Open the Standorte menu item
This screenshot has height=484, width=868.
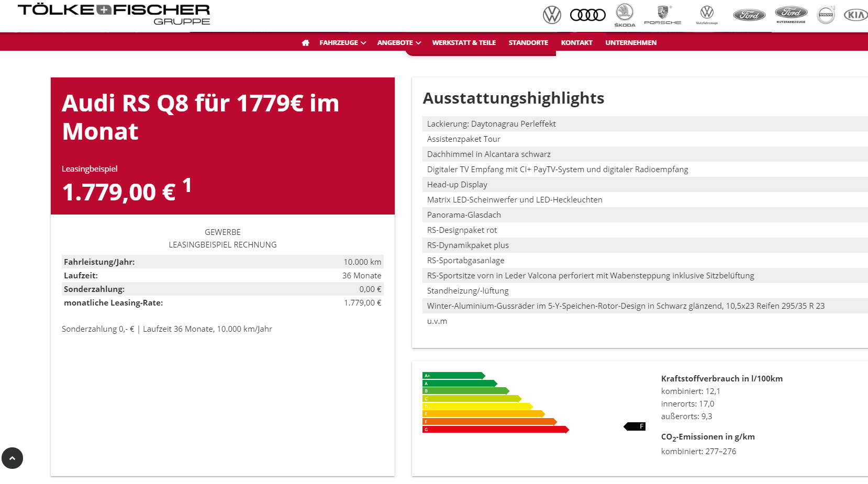[x=528, y=43]
